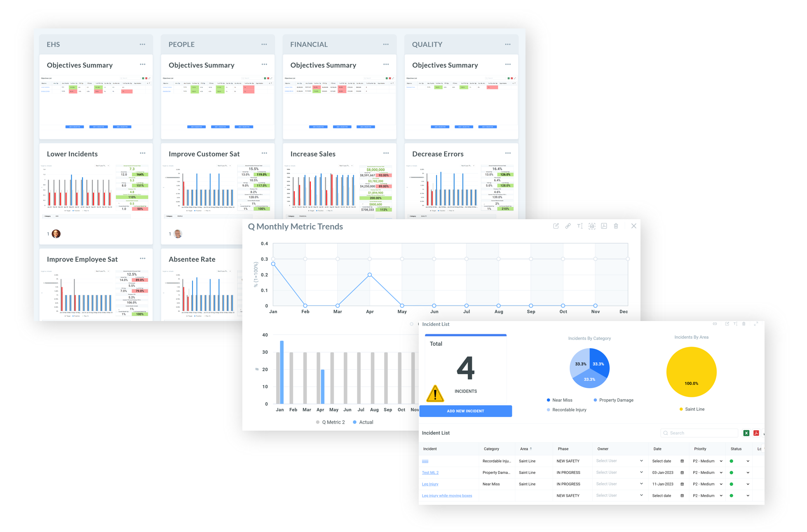Open the Owner dropdown for Test ML 2
807x532 pixels.
[619, 473]
